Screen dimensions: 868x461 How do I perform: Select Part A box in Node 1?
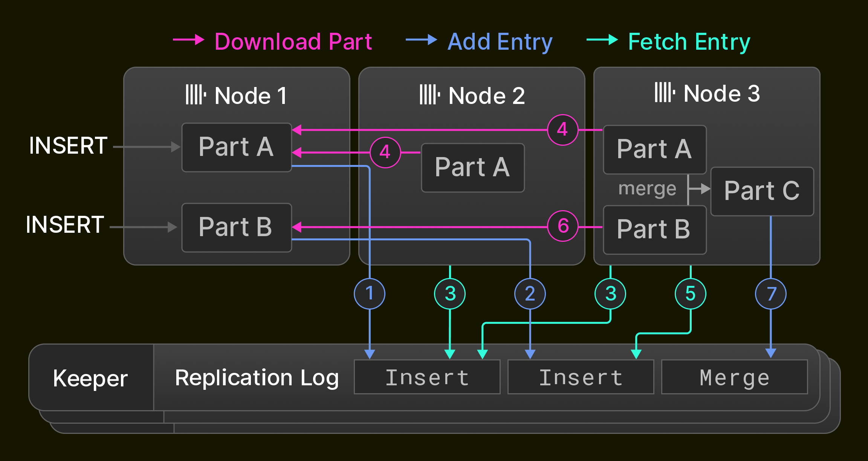click(237, 147)
